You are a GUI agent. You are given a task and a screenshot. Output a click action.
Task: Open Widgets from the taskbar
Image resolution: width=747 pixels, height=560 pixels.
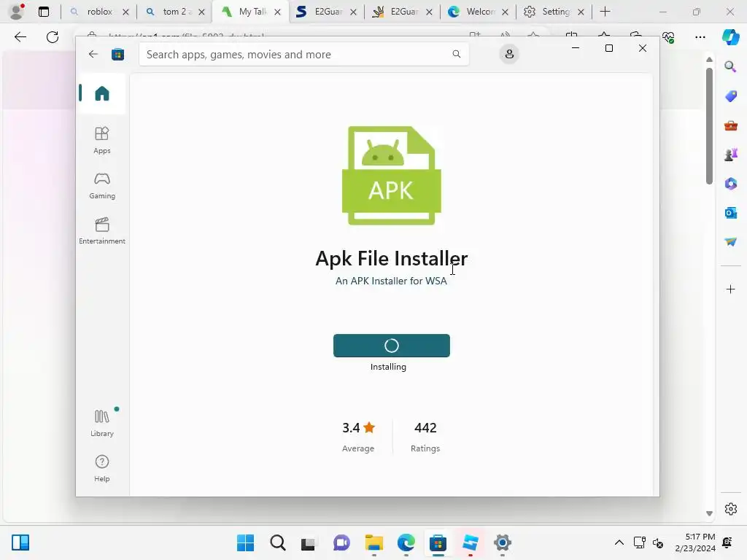(x=20, y=542)
